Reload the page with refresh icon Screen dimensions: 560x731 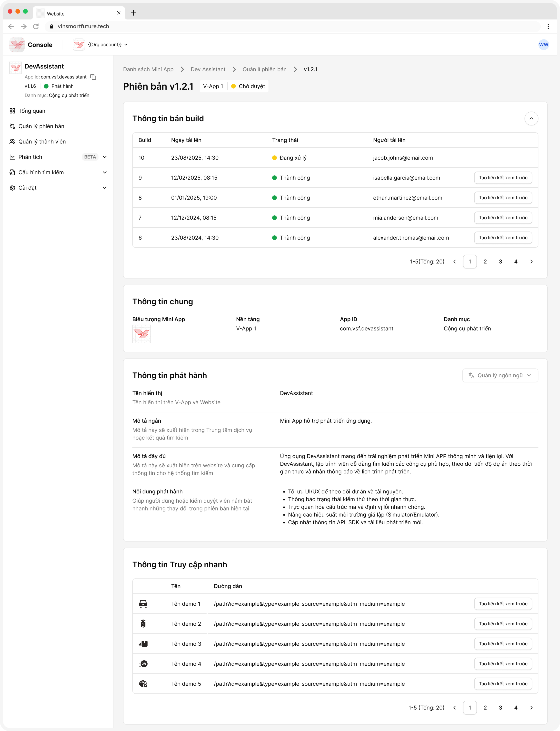pos(36,26)
